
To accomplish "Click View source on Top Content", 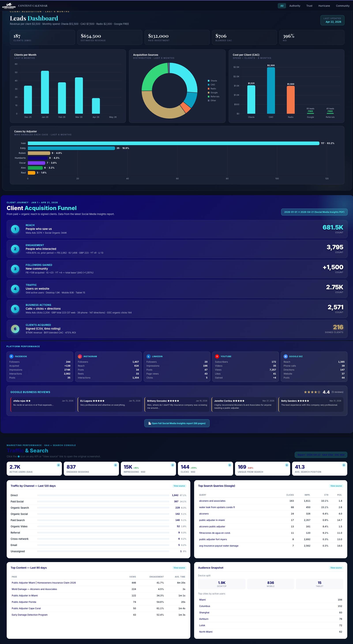I will pos(179,568).
